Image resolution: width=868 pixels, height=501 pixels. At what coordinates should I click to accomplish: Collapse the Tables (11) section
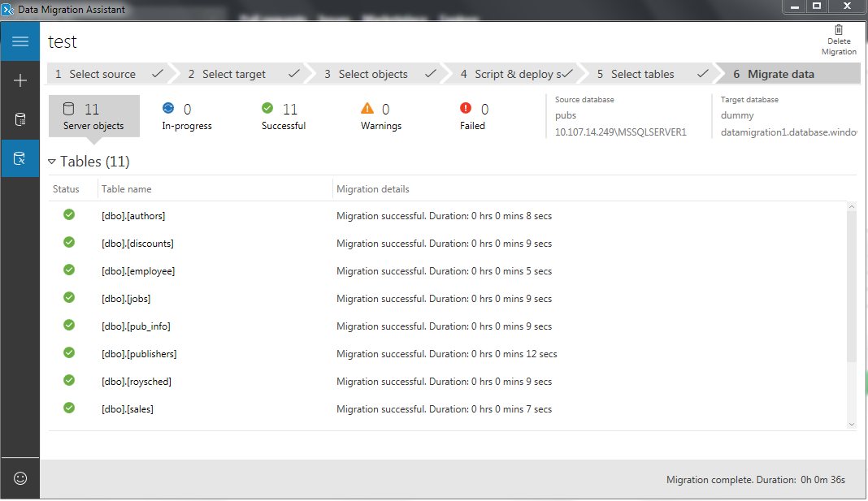click(x=51, y=162)
